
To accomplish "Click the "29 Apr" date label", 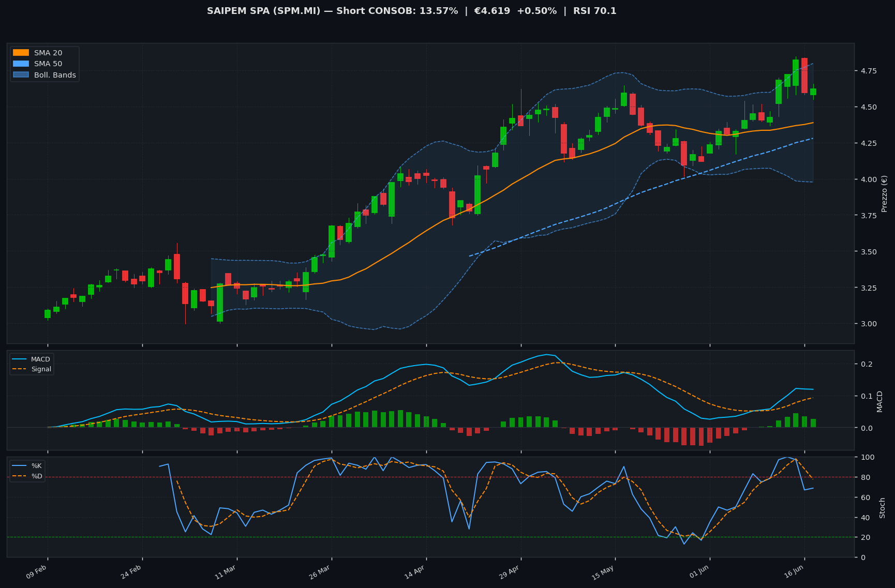I will coord(510,572).
